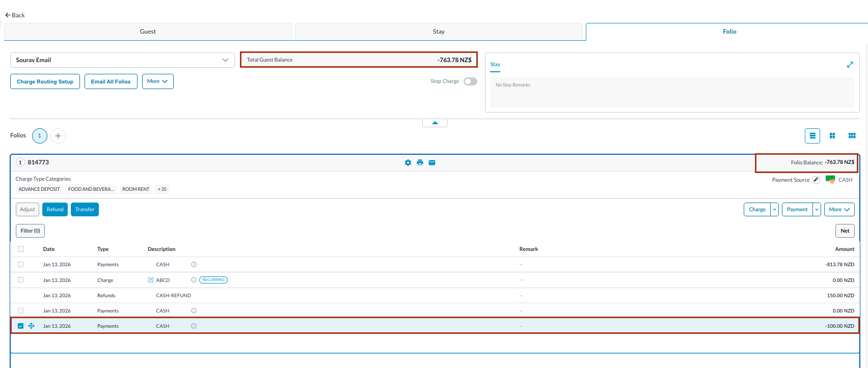Show more charge categories via +35 chip
Image resolution: width=868 pixels, height=368 pixels.
(162, 189)
